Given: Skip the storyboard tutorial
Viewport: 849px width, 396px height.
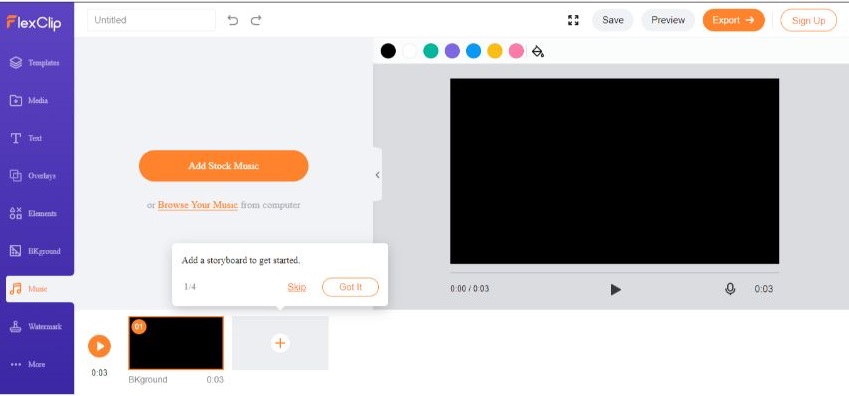Looking at the screenshot, I should (297, 287).
